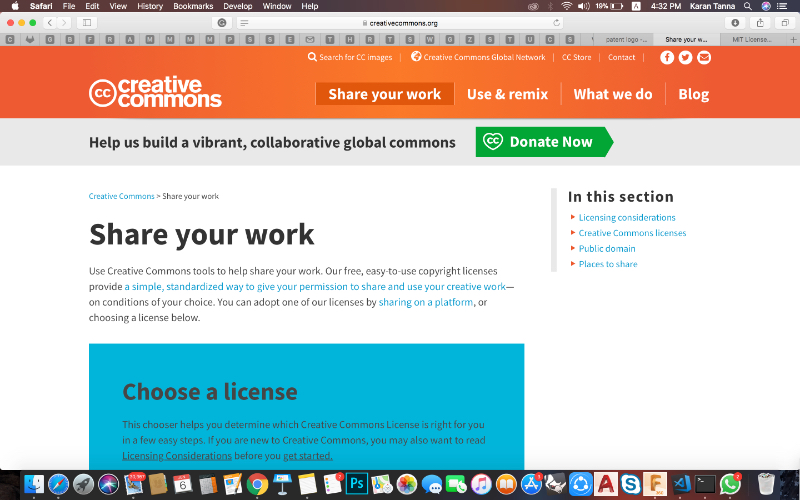
Task: Open Notification Center icon in menu bar
Action: coord(782,6)
